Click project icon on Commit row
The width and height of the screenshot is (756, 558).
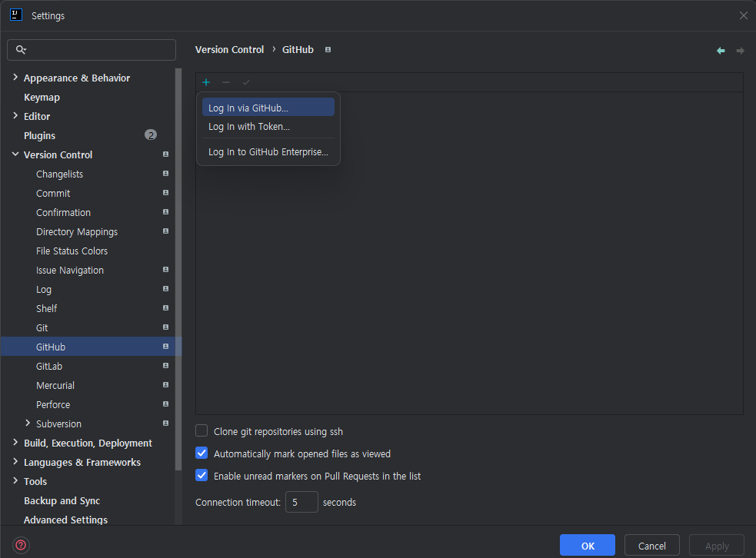(166, 193)
